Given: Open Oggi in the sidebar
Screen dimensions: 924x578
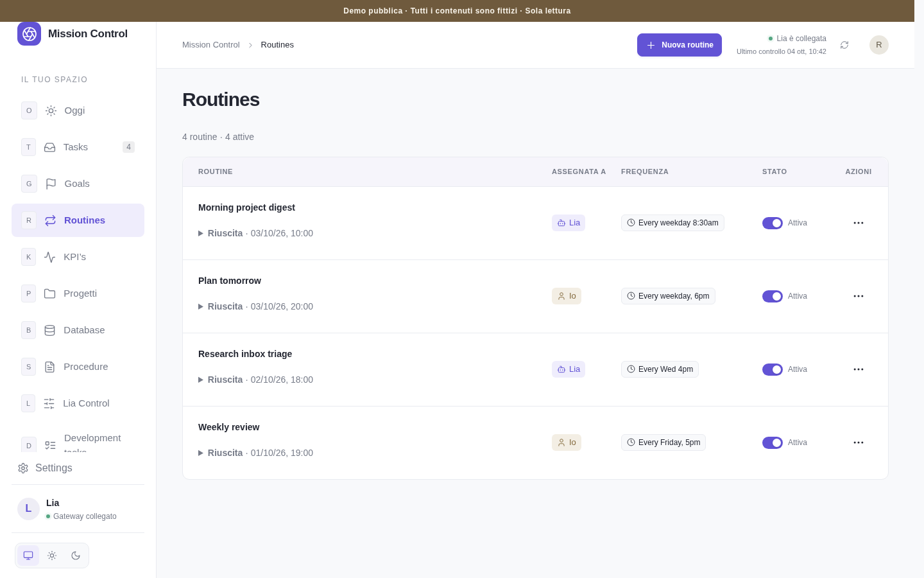Looking at the screenshot, I should click(78, 110).
